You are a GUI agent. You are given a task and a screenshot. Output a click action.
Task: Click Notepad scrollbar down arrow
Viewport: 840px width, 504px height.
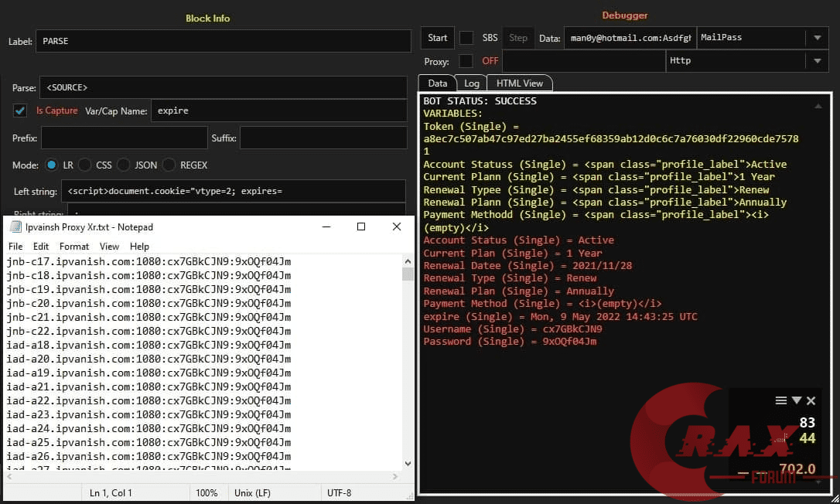(408, 464)
